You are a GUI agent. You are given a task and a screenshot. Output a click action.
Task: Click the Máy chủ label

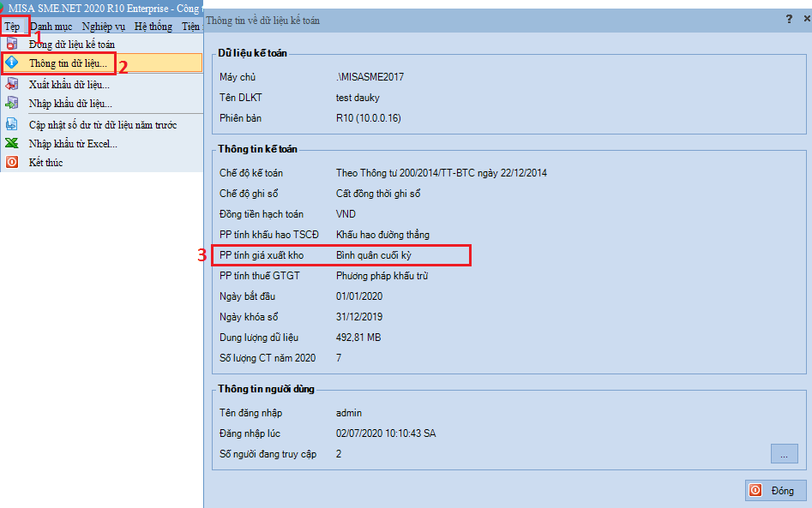(238, 77)
